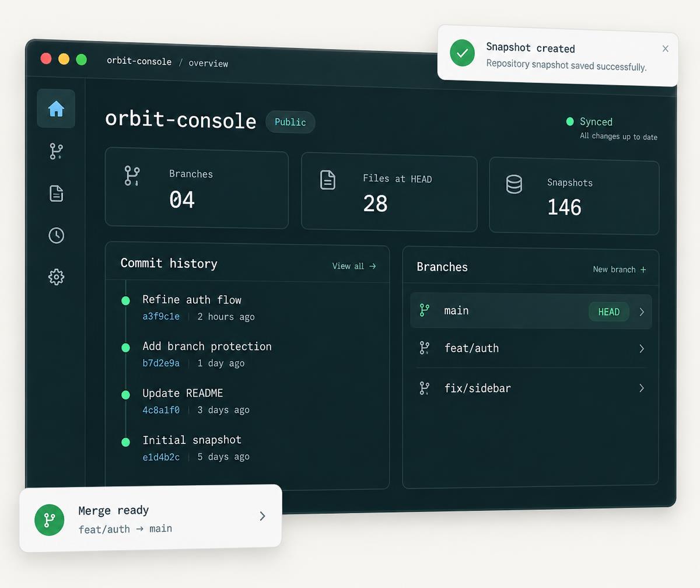
Task: Click the green dot for Refine auth flow commit
Action: click(x=125, y=301)
